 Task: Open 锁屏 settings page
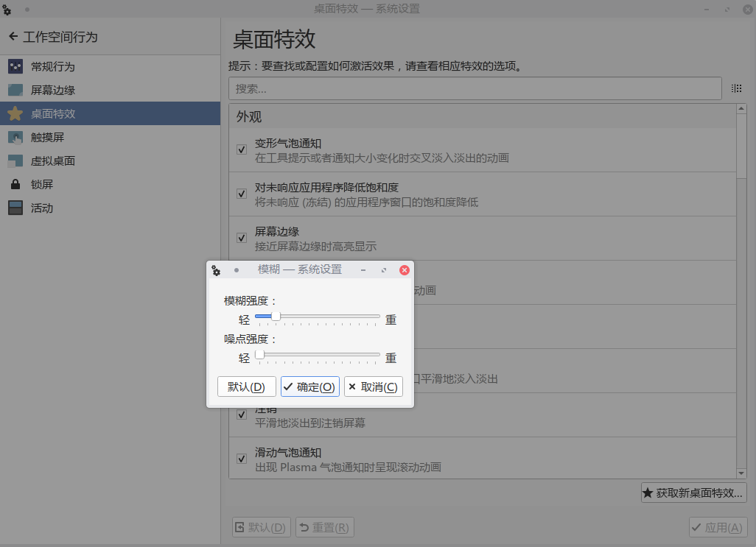[x=110, y=185]
